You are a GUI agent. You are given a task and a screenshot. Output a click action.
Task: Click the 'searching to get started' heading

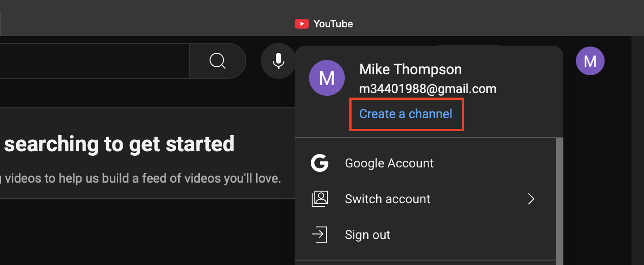[119, 144]
